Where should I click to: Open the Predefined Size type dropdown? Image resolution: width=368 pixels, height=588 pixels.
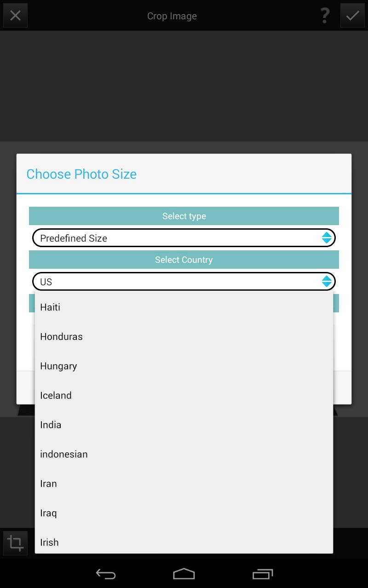[184, 238]
